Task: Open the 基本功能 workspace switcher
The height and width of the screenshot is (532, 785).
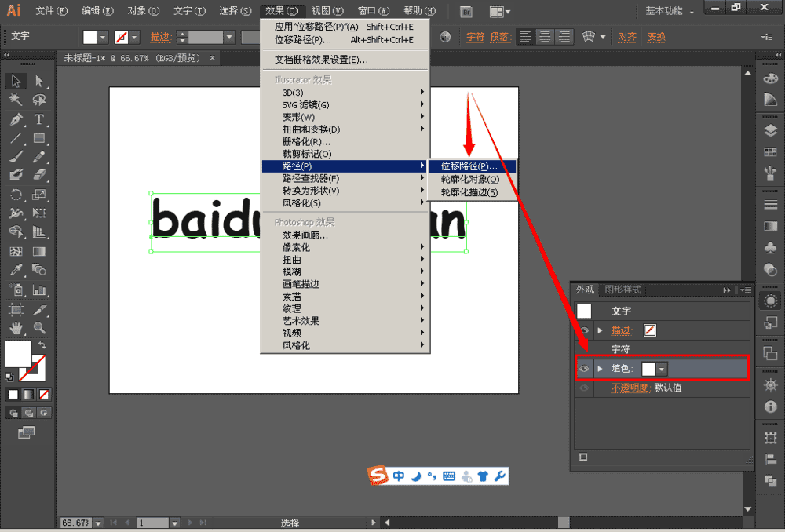Action: [x=670, y=11]
